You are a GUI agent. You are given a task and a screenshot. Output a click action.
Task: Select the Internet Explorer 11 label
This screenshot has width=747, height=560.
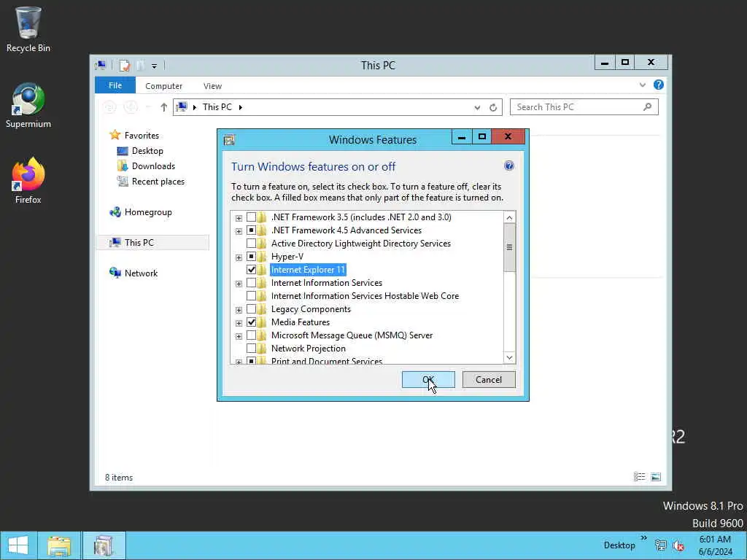coord(308,270)
